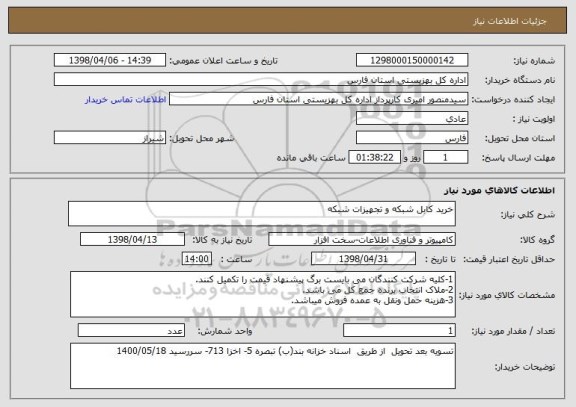This screenshot has width=576, height=407.
Task: Click the label نام دستگاه خریدار
Action: pyautogui.click(x=520, y=80)
